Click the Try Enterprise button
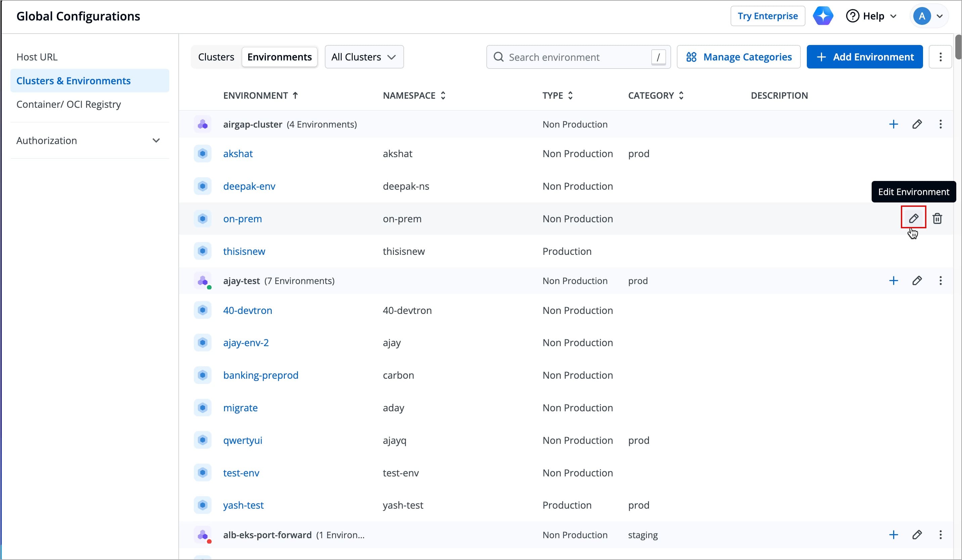The width and height of the screenshot is (962, 560). point(767,16)
